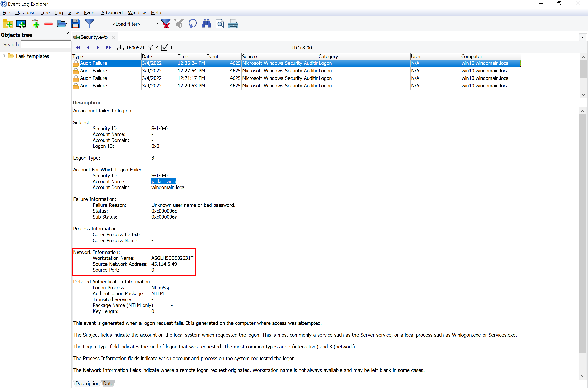Close the Objects tree panel
Viewport: 588px width, 388px height.
(x=68, y=33)
